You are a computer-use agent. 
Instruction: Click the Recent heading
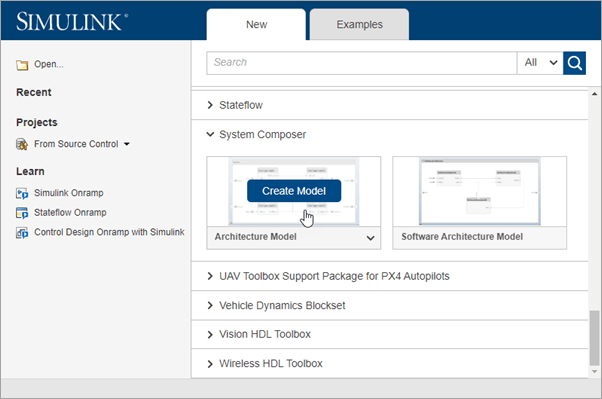[x=34, y=92]
